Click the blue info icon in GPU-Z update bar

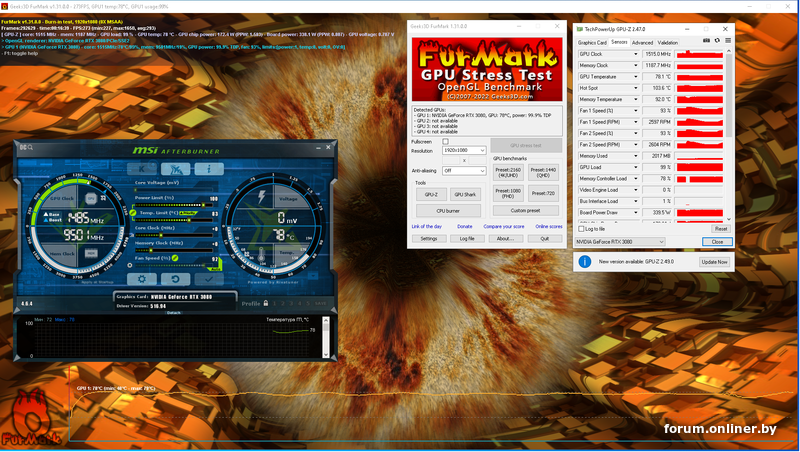585,262
